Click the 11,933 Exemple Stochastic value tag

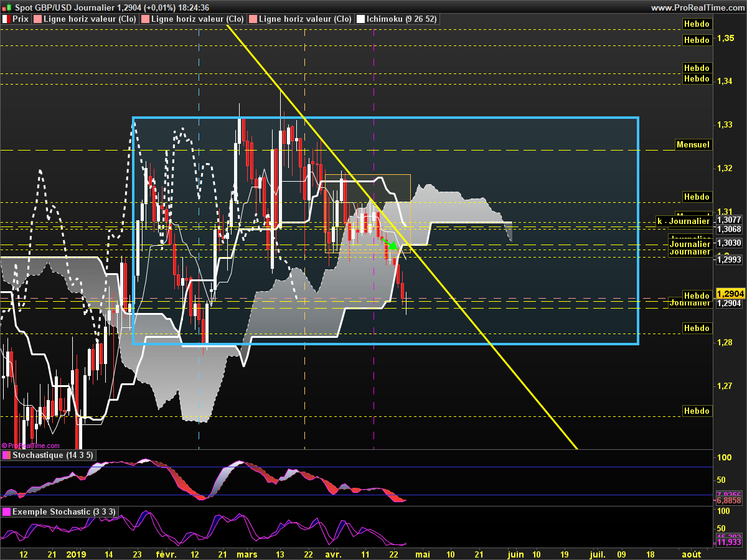pos(729,542)
